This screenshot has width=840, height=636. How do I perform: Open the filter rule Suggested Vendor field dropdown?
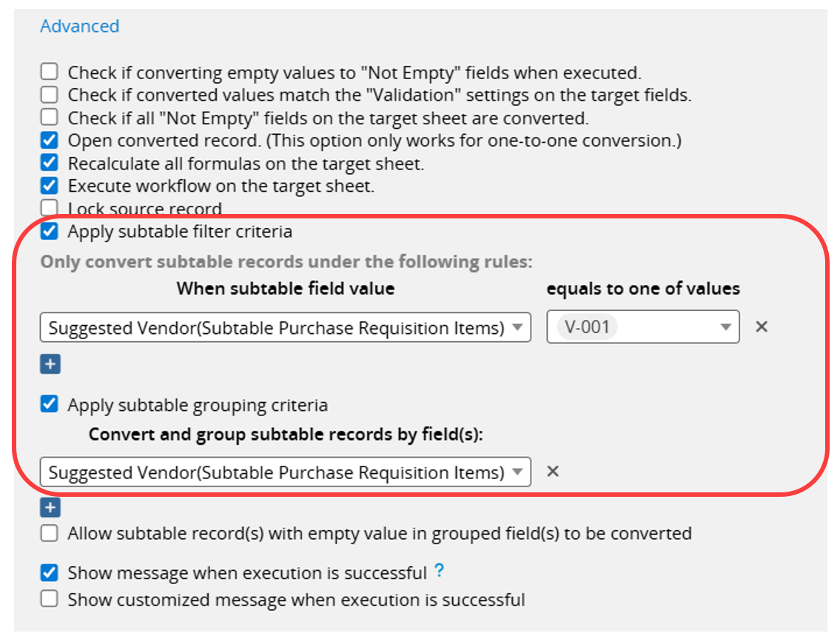point(285,327)
